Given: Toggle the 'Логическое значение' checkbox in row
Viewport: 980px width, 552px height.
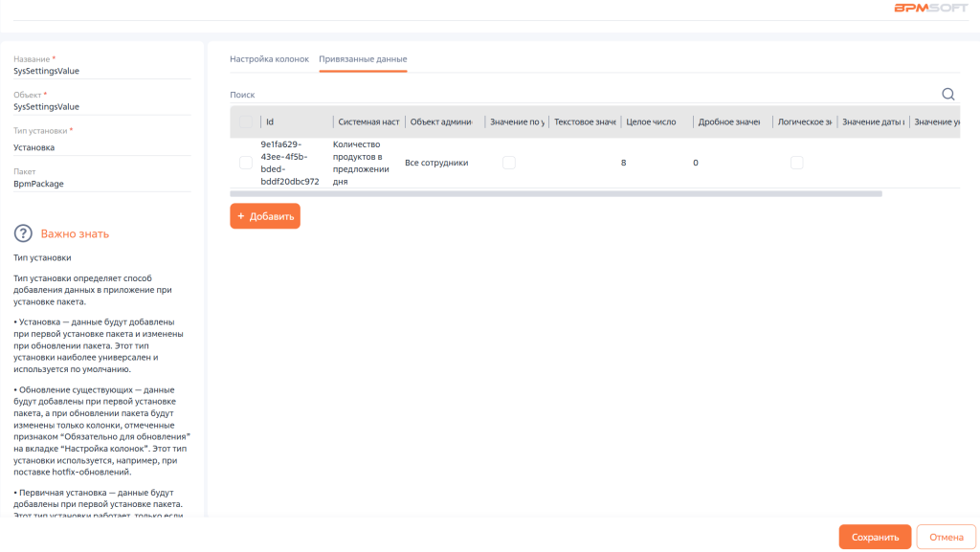Looking at the screenshot, I should pos(796,163).
